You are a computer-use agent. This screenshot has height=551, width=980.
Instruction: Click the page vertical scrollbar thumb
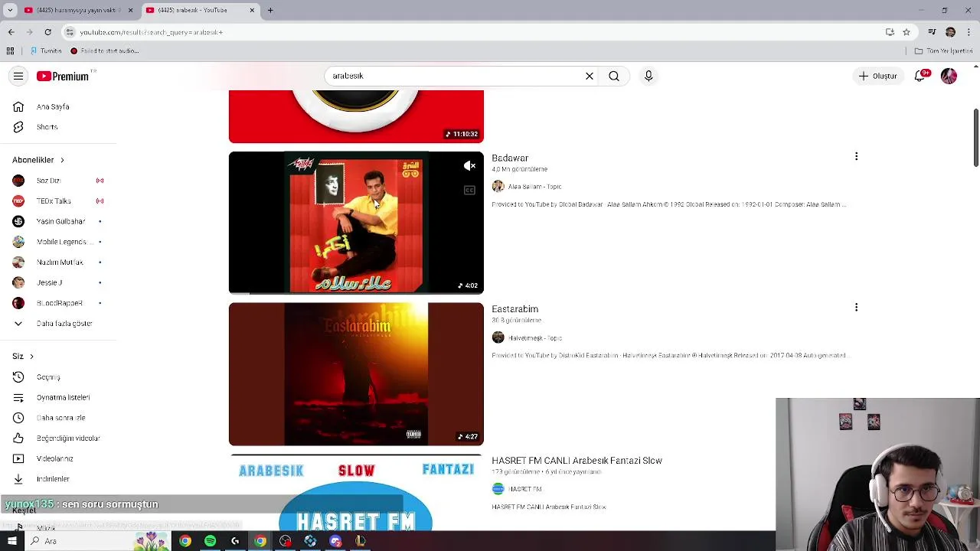[x=975, y=138]
